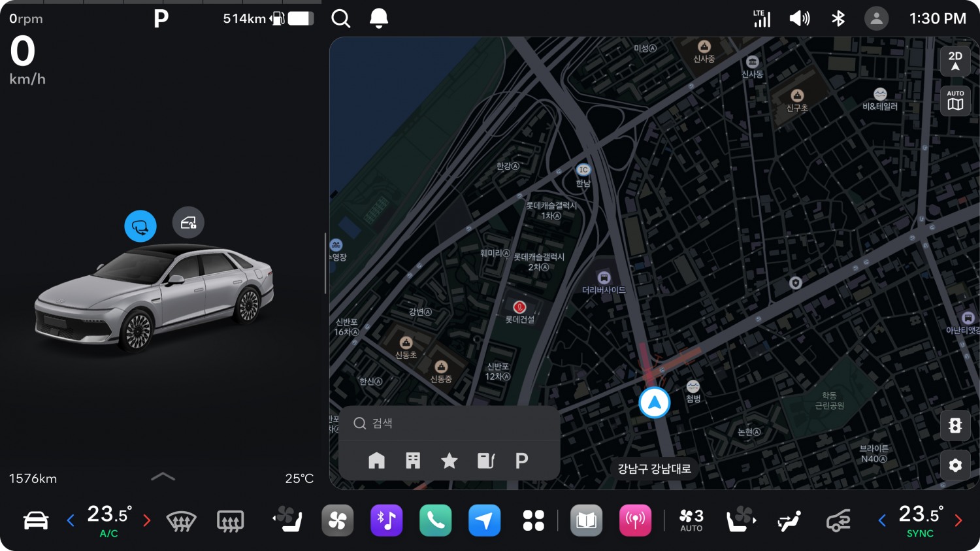Open the owner's manual book app
The height and width of the screenshot is (551, 980).
click(x=587, y=520)
